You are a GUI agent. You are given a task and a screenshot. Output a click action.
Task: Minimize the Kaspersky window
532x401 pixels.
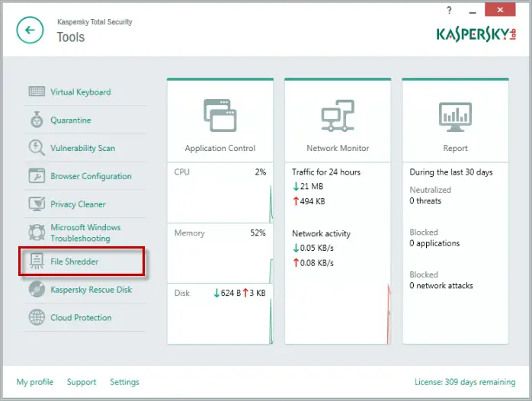click(x=473, y=11)
